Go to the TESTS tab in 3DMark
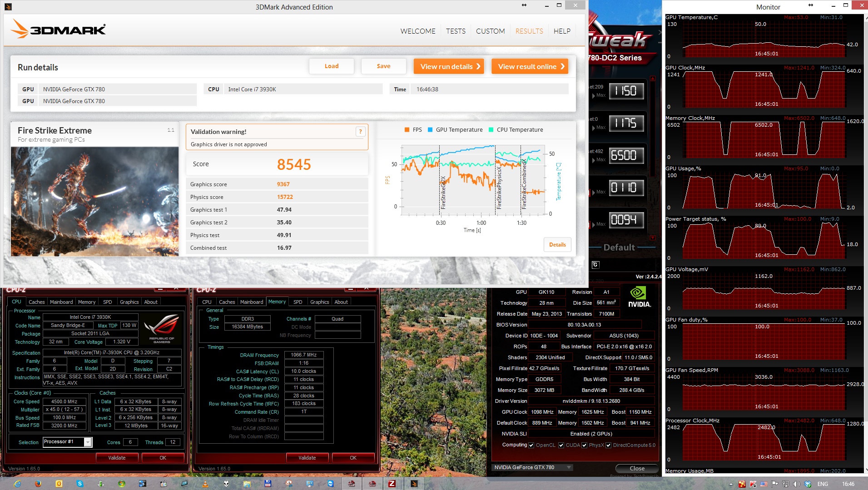868x490 pixels. coord(456,31)
